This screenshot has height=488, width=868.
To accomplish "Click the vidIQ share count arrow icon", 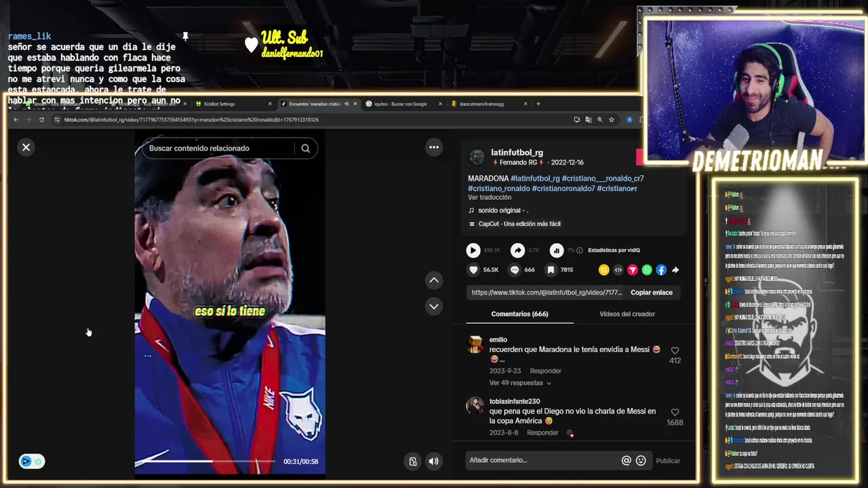I will click(x=517, y=250).
